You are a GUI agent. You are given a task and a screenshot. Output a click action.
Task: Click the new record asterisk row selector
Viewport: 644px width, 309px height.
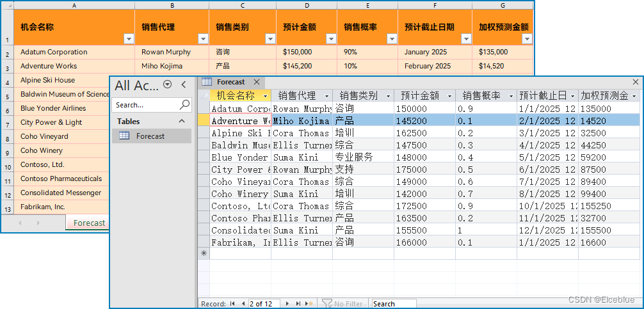204,253
